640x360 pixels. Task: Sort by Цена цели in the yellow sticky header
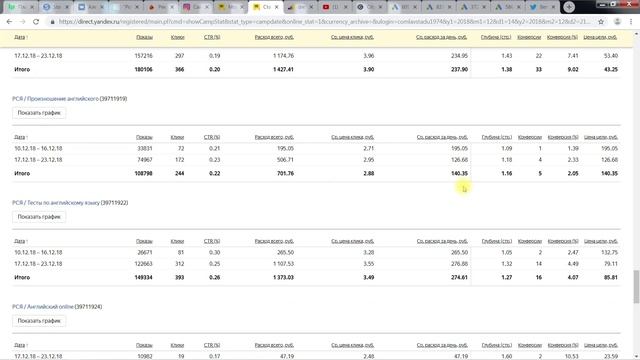600,37
